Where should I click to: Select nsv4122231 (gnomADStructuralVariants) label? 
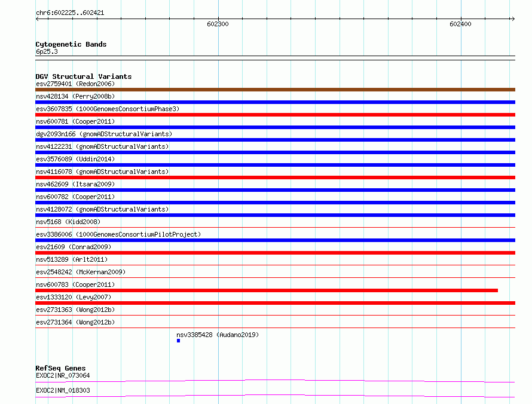click(x=102, y=146)
